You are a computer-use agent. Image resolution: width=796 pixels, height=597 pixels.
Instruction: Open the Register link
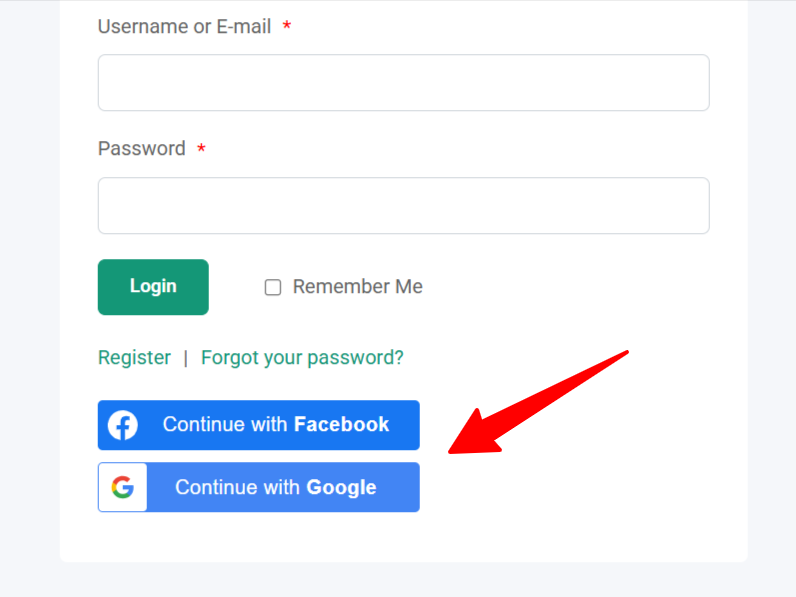click(134, 358)
